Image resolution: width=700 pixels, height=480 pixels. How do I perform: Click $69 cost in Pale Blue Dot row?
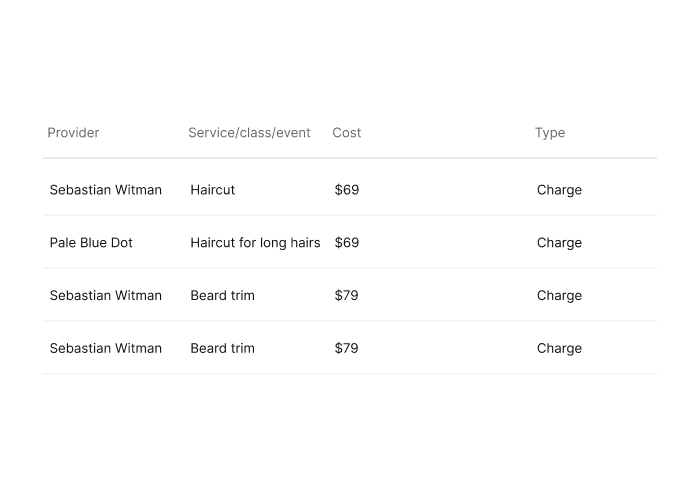[x=347, y=242]
